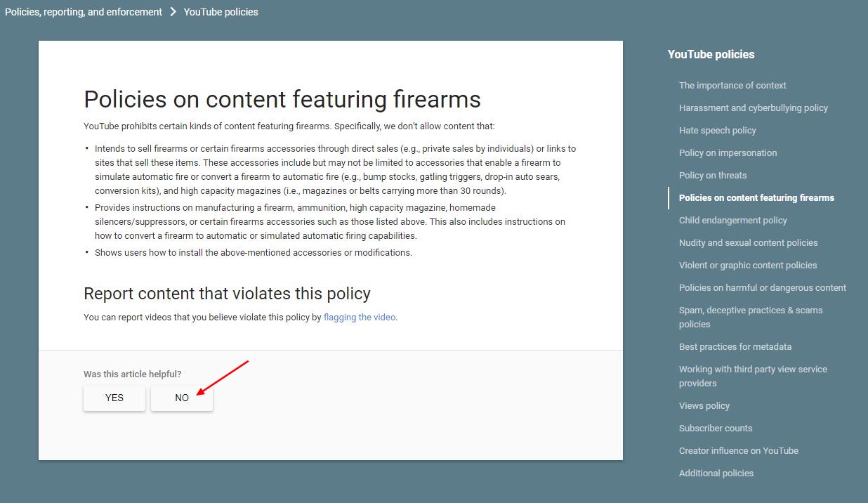
Task: Open Violent or graphic content policies
Action: [748, 266]
